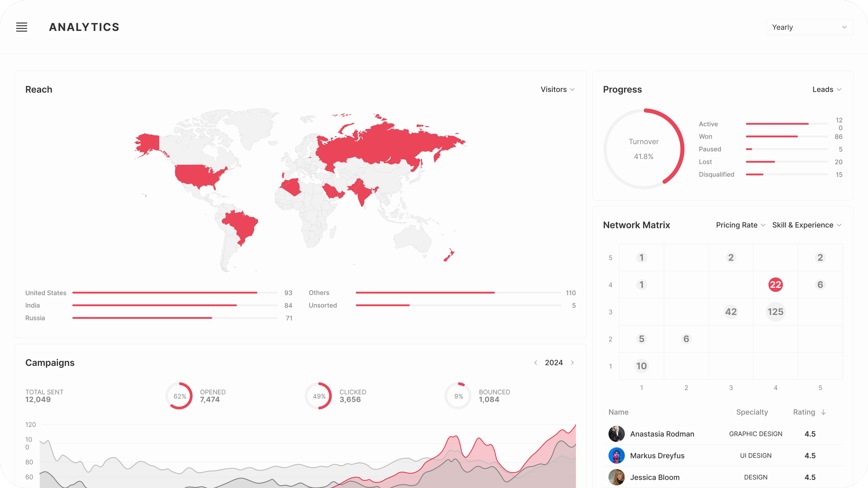This screenshot has width=868, height=488.
Task: Expand the Visitors dropdown in Reach
Action: click(x=557, y=90)
